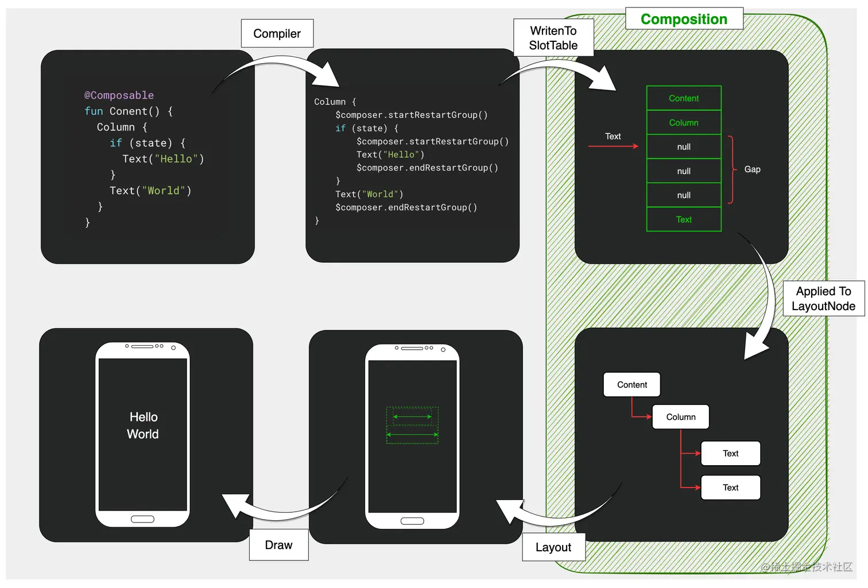Viewport: 868px width, 588px height.
Task: Click the Column cell in the slot table
Action: click(683, 122)
